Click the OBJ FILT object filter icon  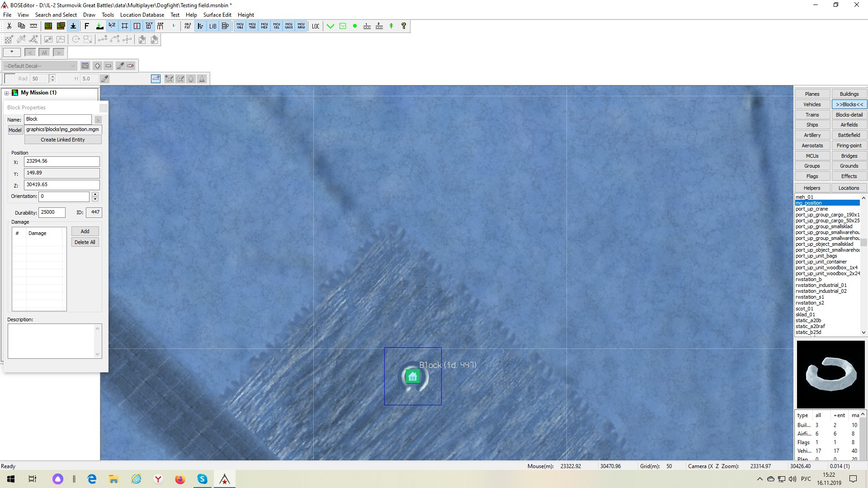click(188, 26)
